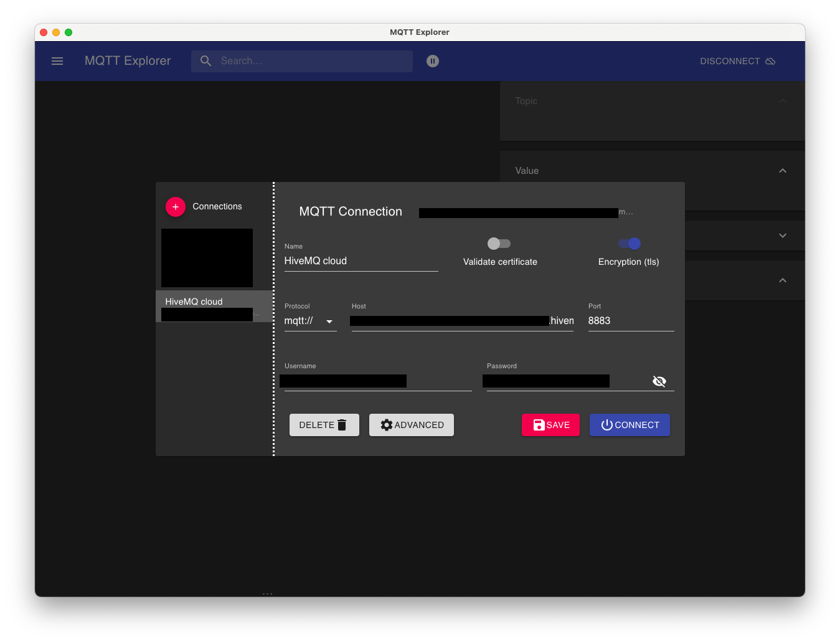Open the Protocol dropdown showing mqtt://

coord(329,321)
